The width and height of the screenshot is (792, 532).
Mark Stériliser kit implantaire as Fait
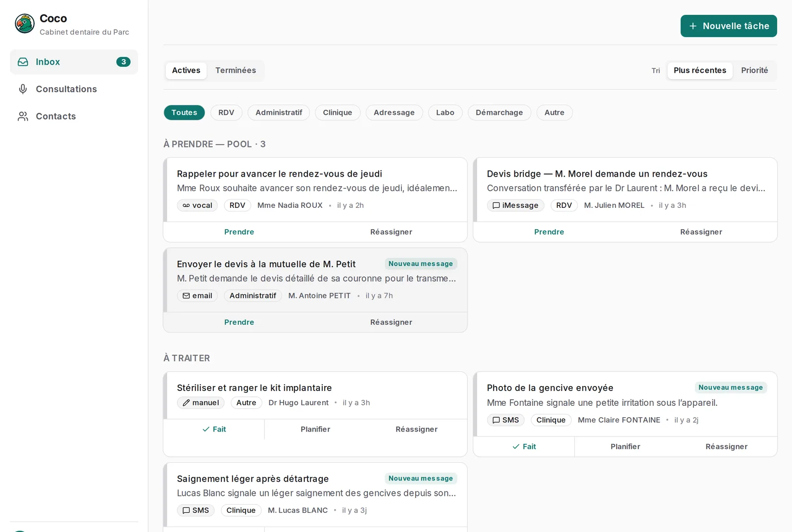[x=214, y=430]
